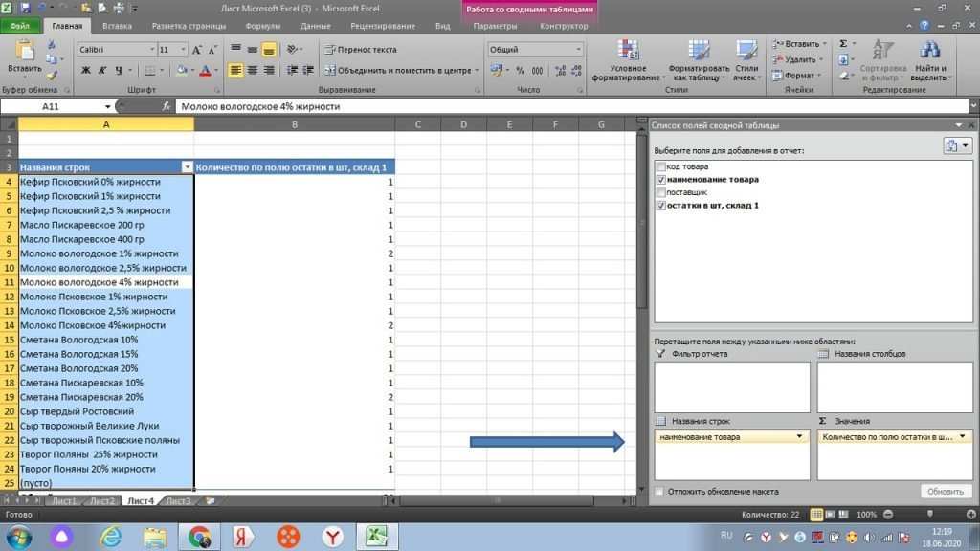Toggle bold formatting

(x=85, y=71)
